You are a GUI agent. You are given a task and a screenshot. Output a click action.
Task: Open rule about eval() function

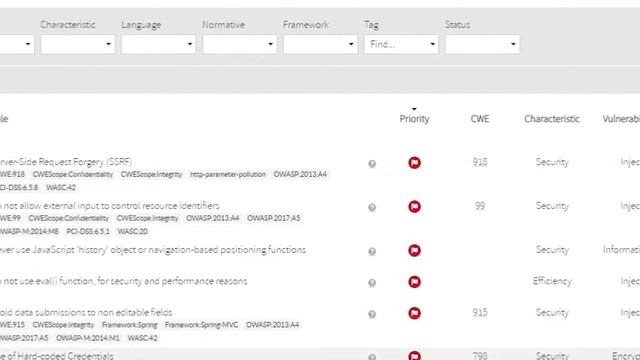[123, 281]
